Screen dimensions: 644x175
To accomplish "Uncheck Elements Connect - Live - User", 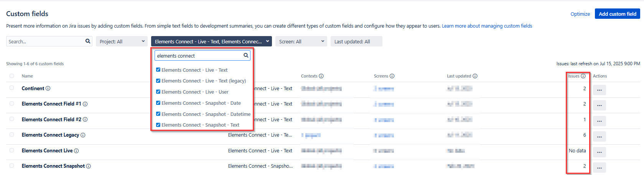I will coord(158,92).
